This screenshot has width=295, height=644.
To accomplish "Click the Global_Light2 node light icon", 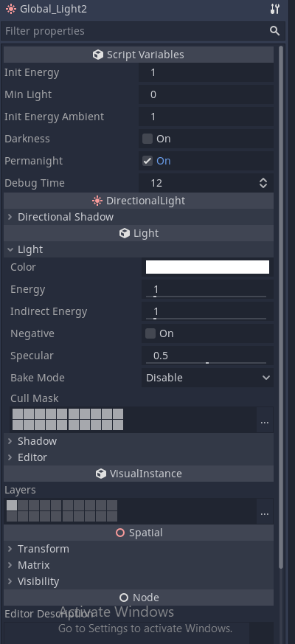I will point(11,9).
